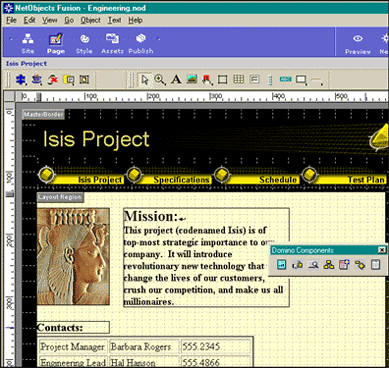Click the Domino magnifier search component icon

tap(313, 265)
